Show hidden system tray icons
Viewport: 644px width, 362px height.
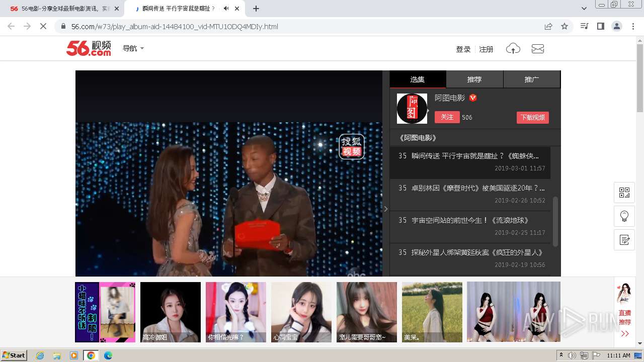[x=561, y=355]
